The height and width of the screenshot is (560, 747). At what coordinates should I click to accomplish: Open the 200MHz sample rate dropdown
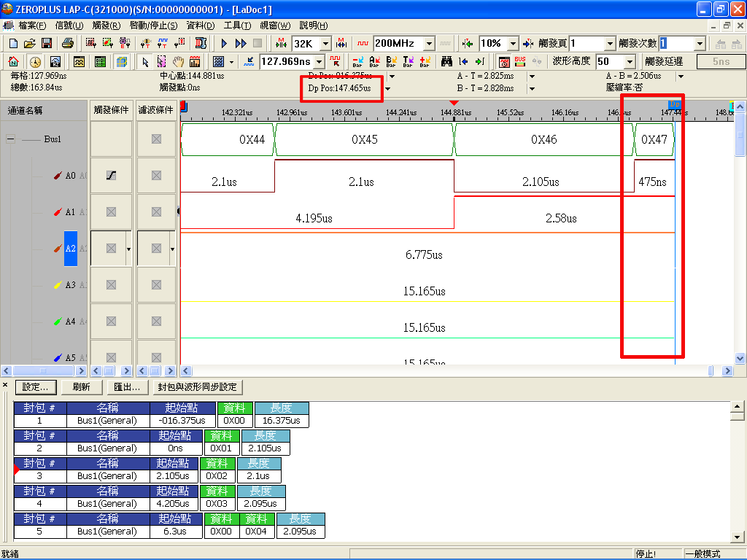429,44
